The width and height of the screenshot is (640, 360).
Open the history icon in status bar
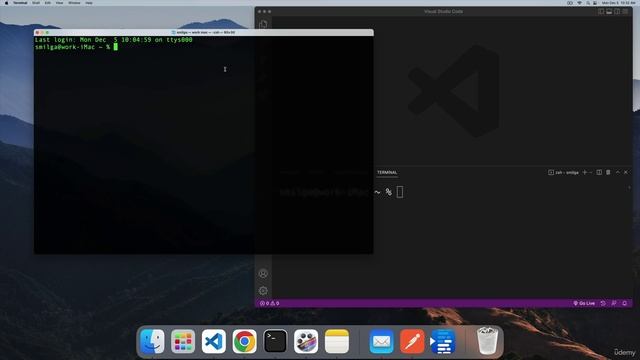pyautogui.click(x=603, y=303)
